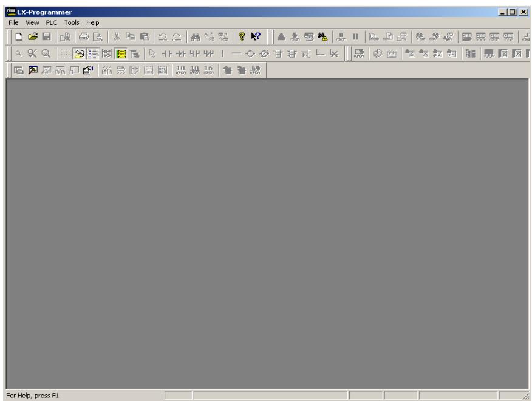
Task: Set monitoring to hex '16' icon
Action: 209,70
